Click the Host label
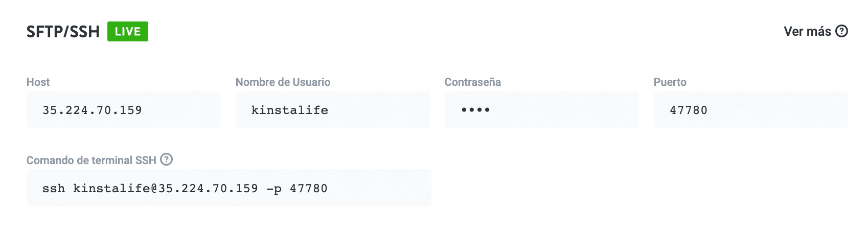 coord(38,82)
